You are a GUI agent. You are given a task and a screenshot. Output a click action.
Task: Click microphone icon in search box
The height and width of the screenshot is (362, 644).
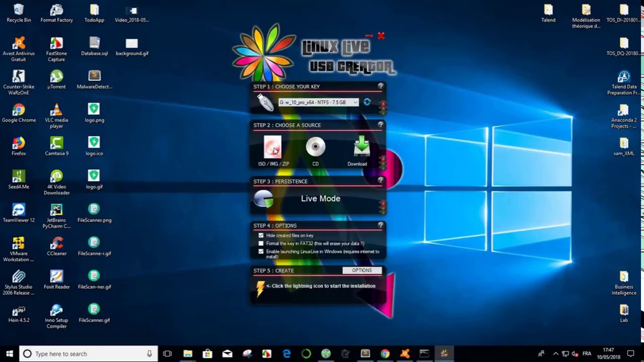click(149, 353)
